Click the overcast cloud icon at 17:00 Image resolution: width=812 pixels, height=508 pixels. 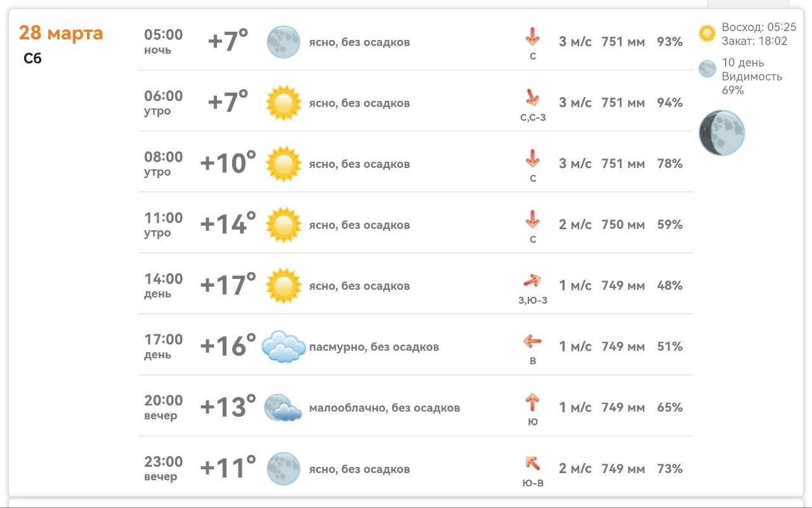(284, 346)
